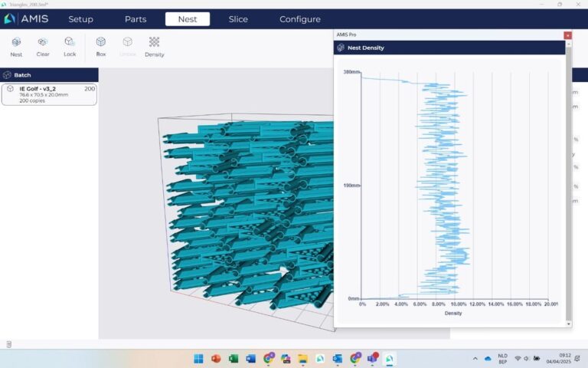Click the 'AMIS Pro' dialog title text
Viewport: 588px width, 368px height.
(346, 34)
